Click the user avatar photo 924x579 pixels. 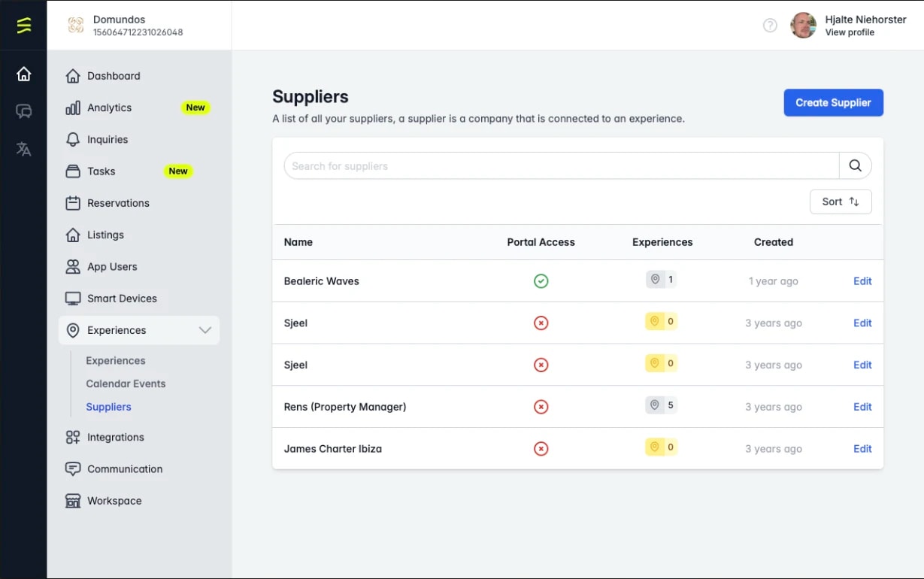coord(804,26)
